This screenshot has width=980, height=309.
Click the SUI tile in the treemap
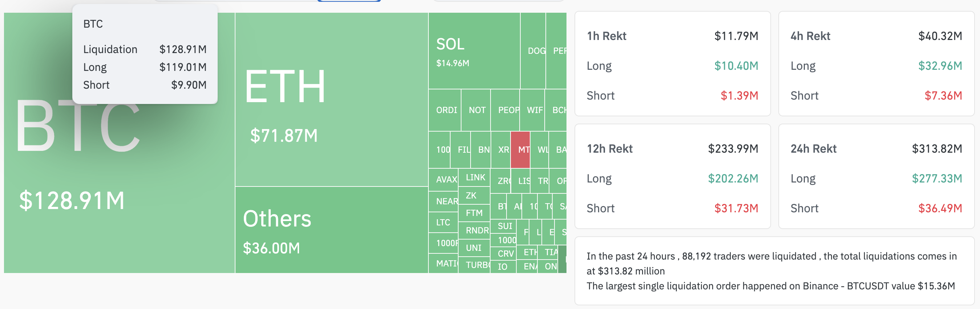tap(504, 226)
